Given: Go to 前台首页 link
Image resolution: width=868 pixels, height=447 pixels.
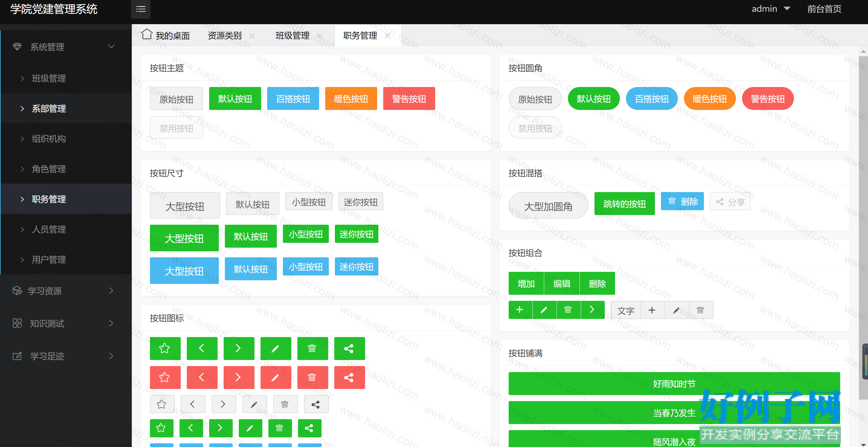Looking at the screenshot, I should click(824, 9).
